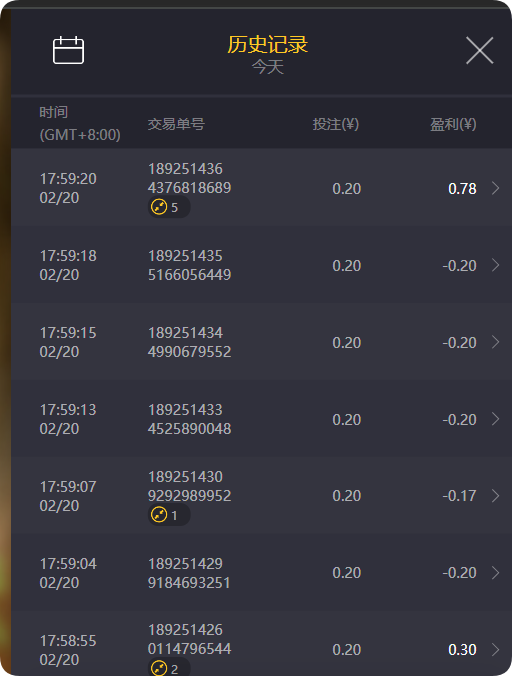Screen dimensions: 512x676
Task: Select transaction number 189251433 4525890048
Action: click(190, 419)
